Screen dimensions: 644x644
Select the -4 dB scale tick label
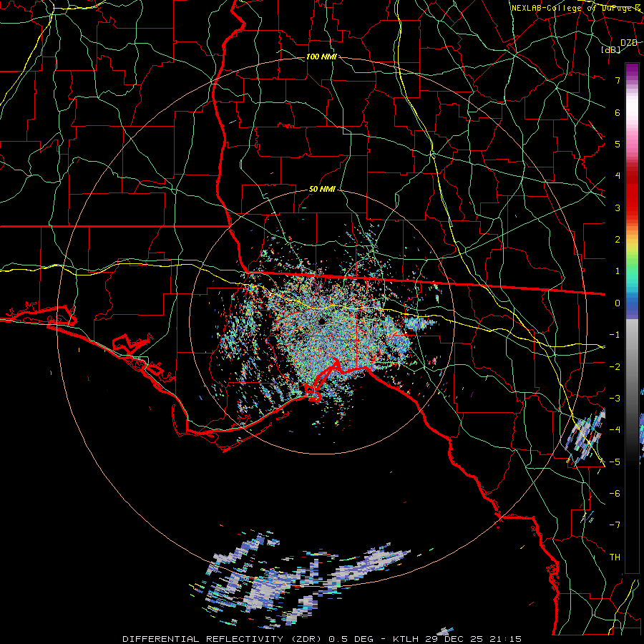(x=615, y=430)
